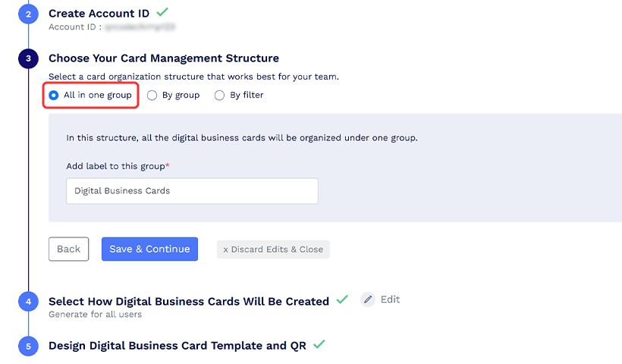Click the step 5 circle icon
The image size is (622, 364).
pos(28,346)
